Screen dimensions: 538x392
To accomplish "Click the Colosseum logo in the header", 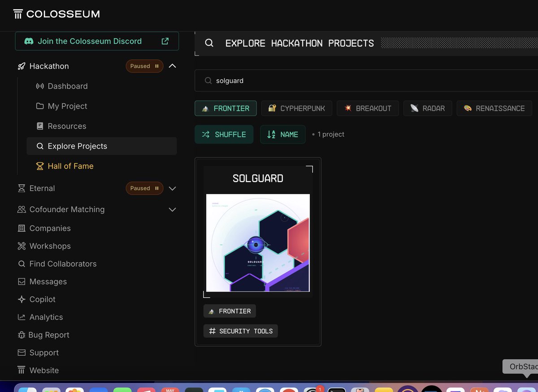I will [x=56, y=14].
